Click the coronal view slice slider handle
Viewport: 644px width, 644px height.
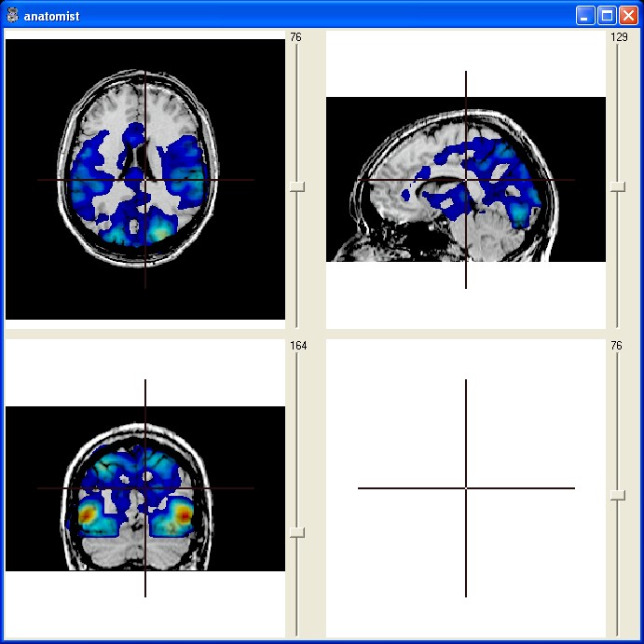tap(297, 532)
